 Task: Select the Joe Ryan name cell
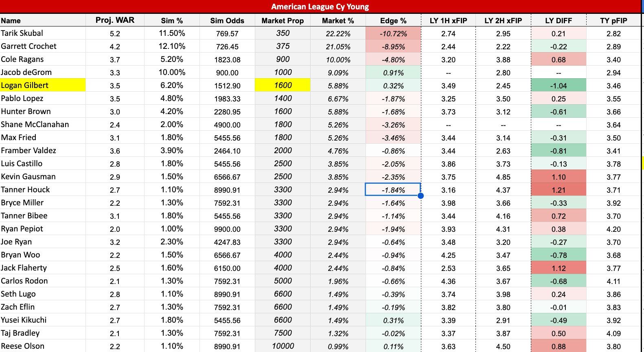(43, 242)
